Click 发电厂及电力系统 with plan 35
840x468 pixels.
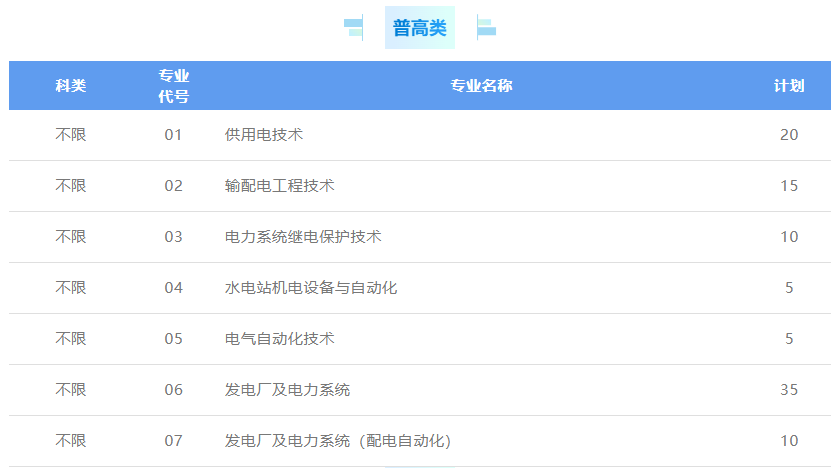click(x=288, y=390)
